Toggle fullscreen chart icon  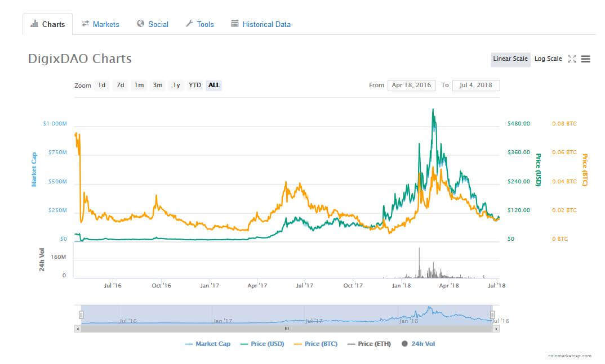click(x=572, y=59)
